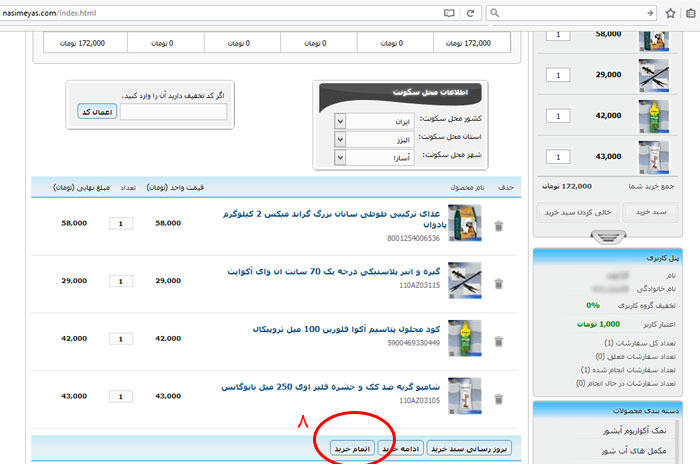The height and width of the screenshot is (464, 700).
Task: Click sidebar quantity box beside 43,000
Action: point(558,157)
